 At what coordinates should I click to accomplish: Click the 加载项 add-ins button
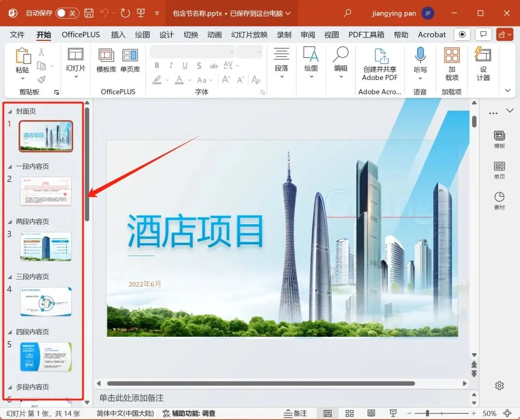pyautogui.click(x=452, y=64)
